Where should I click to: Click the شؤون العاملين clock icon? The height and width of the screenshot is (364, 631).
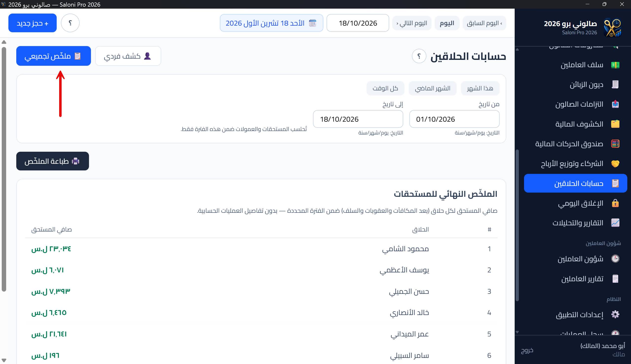pos(615,259)
